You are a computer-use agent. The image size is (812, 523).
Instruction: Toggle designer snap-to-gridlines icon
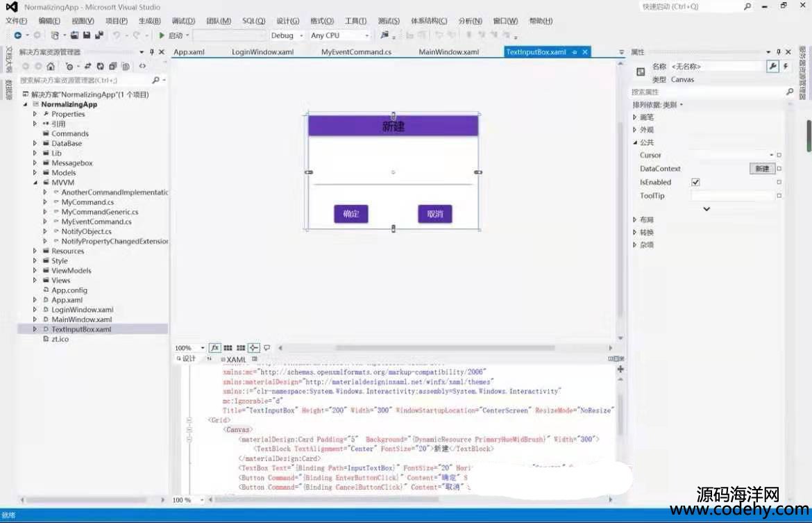tap(240, 348)
